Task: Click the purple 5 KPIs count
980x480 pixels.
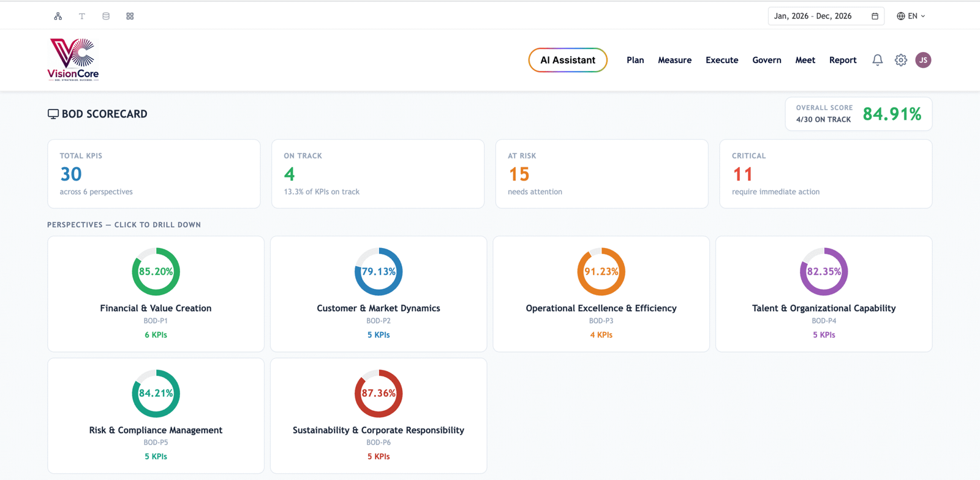Action: point(824,335)
